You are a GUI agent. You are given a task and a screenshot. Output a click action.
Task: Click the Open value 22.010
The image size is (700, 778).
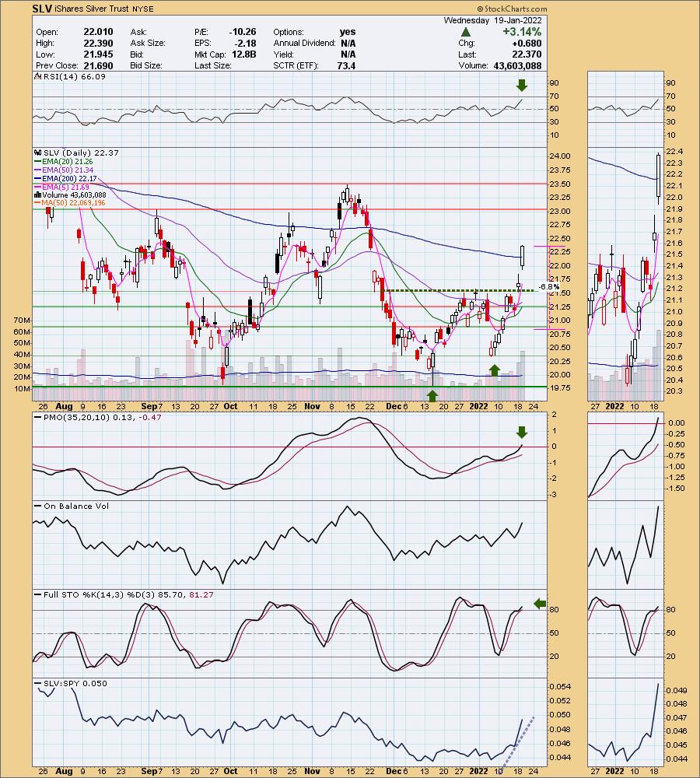[98, 32]
